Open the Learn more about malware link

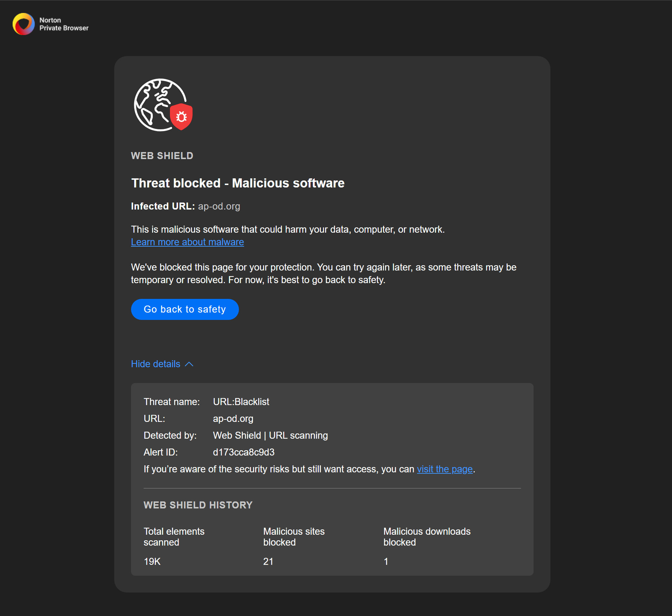[187, 242]
